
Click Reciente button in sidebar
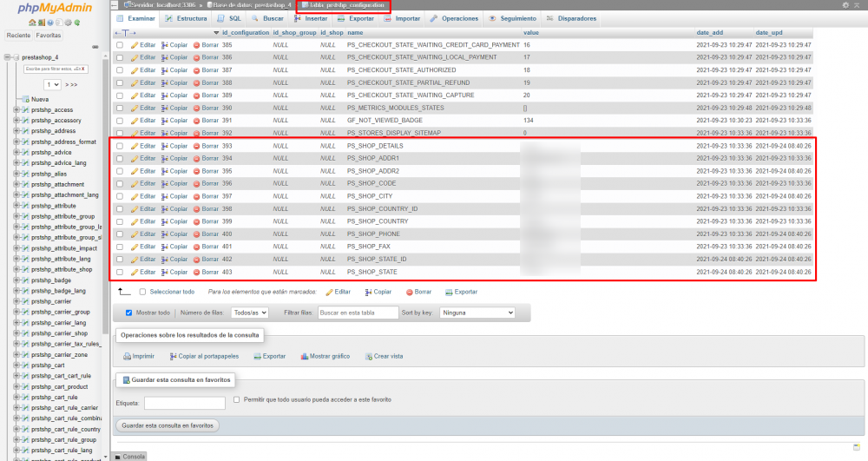(18, 36)
